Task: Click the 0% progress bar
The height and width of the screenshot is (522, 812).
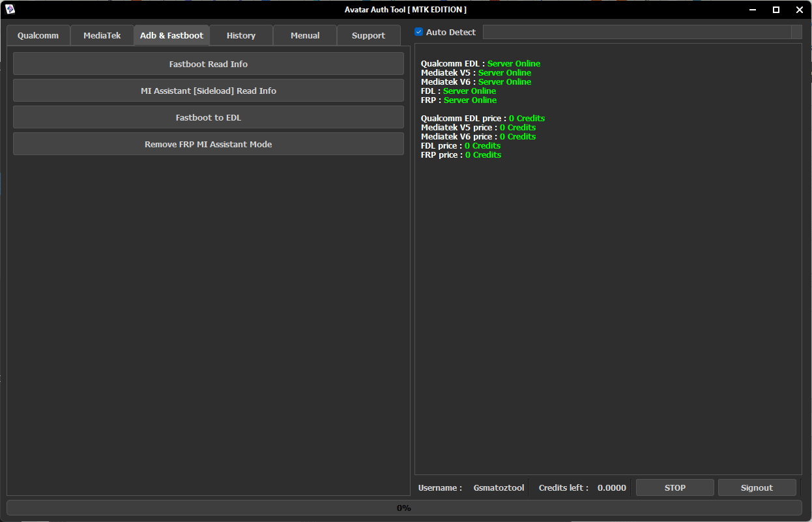Action: click(x=404, y=508)
